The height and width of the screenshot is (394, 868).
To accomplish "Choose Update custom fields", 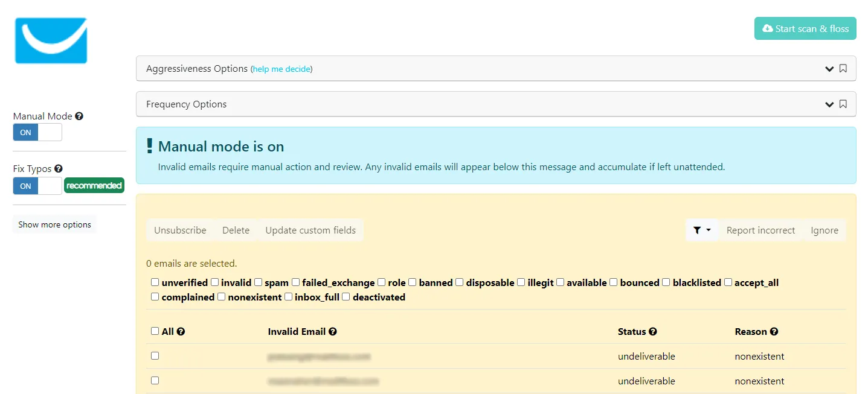I will pyautogui.click(x=310, y=230).
